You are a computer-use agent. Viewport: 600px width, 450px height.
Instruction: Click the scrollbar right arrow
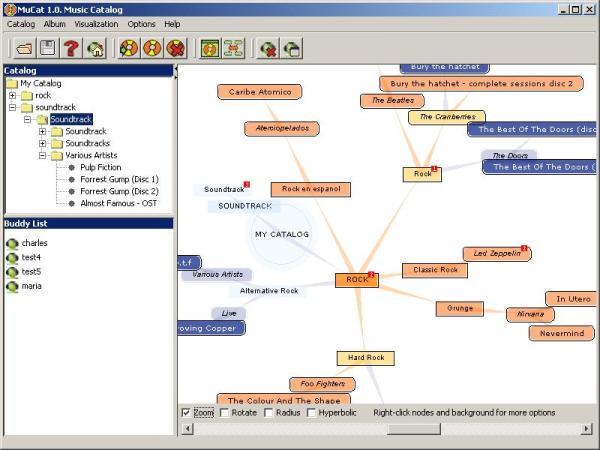587,429
